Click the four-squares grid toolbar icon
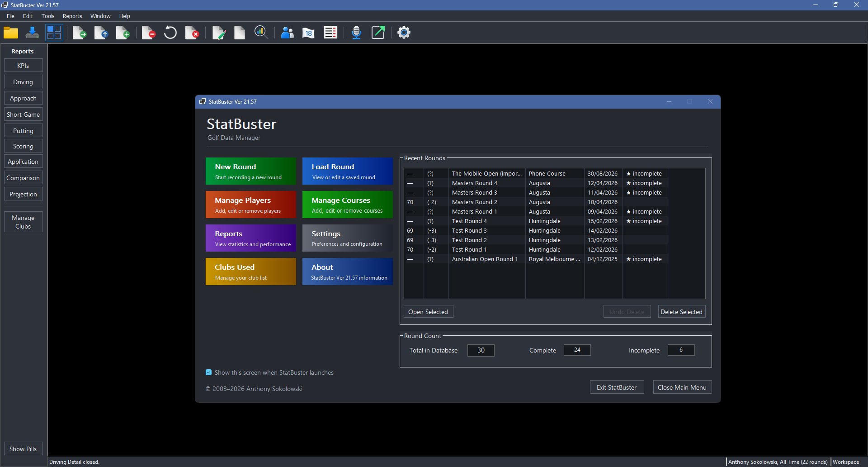 tap(54, 33)
